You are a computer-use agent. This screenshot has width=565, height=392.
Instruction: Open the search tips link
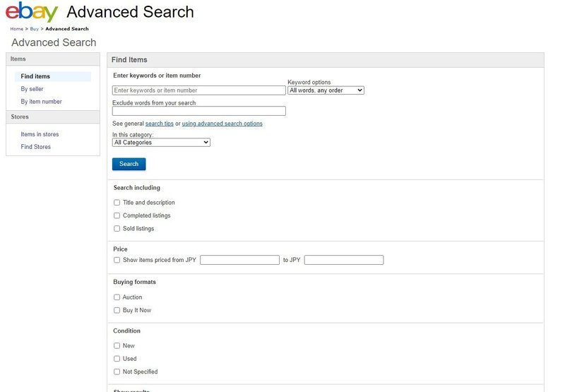(x=160, y=124)
